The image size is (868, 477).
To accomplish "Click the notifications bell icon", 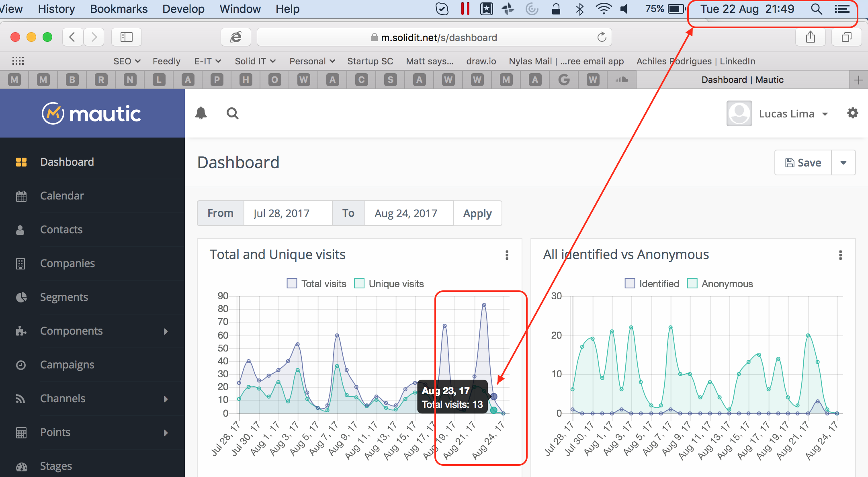I will (201, 113).
